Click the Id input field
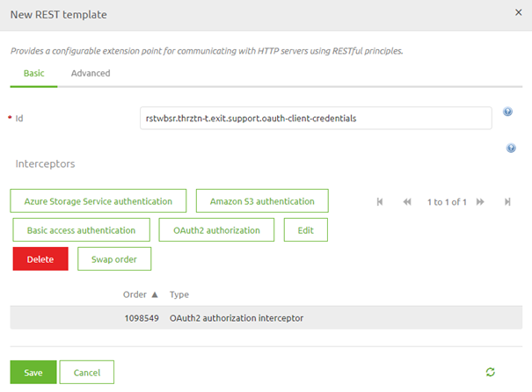 (x=316, y=118)
